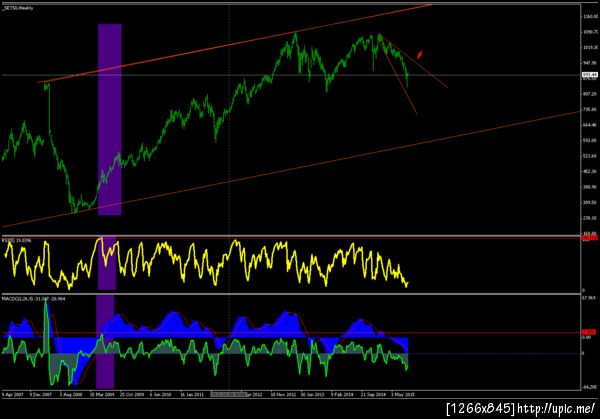Click the 9 Feb 2014 date label
Image resolution: width=600 pixels, height=419 pixels.
point(342,394)
